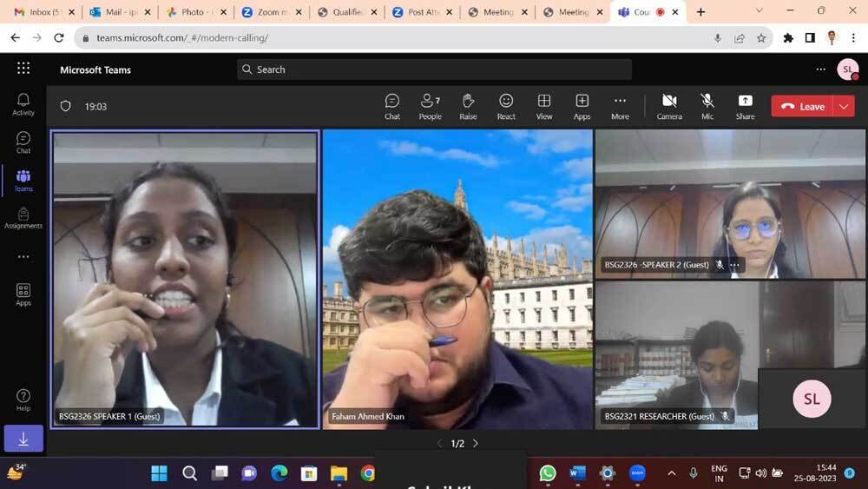Open the meeting Chat panel
This screenshot has height=489, width=868.
tap(392, 106)
